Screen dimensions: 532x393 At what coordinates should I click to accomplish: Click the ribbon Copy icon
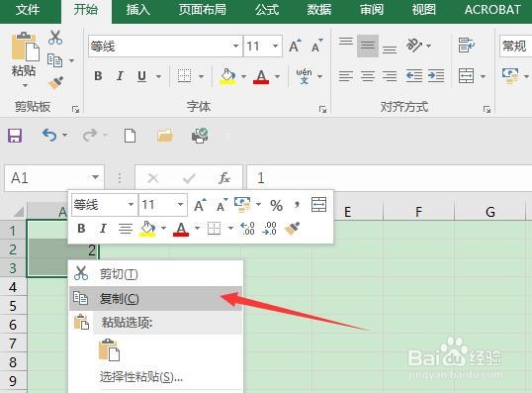pyautogui.click(x=54, y=60)
